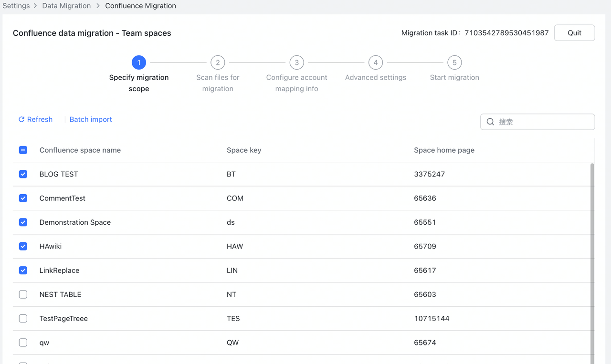Viewport: 611px width, 364px height.
Task: Deselect the HAwiki space checkbox
Action: click(x=23, y=246)
